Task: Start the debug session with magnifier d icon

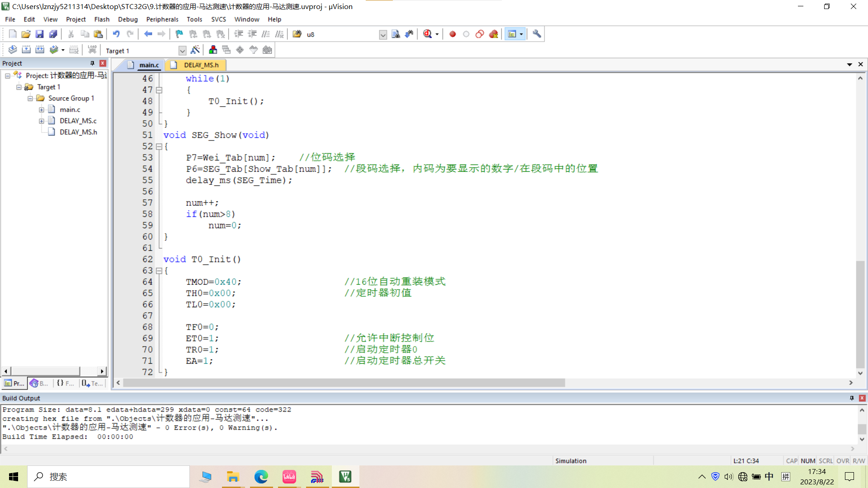Action: coord(428,34)
